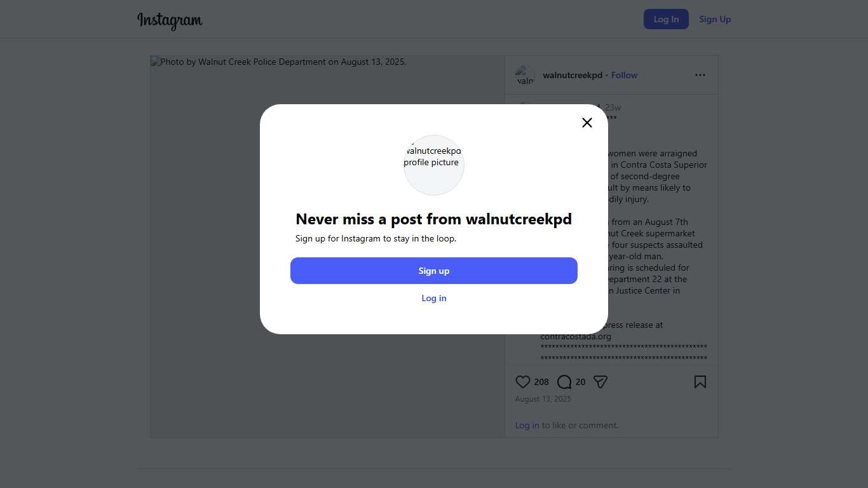
Task: Click the profile picture in popup
Action: pyautogui.click(x=434, y=165)
